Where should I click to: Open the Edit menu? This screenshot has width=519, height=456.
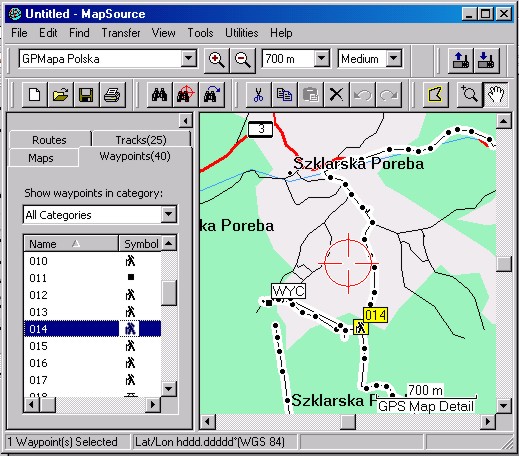pyautogui.click(x=48, y=33)
